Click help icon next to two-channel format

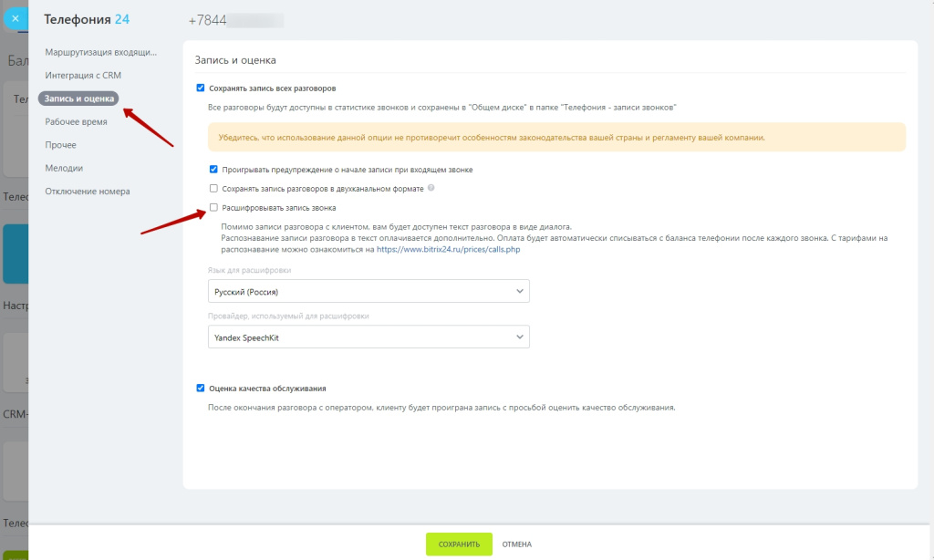point(431,189)
